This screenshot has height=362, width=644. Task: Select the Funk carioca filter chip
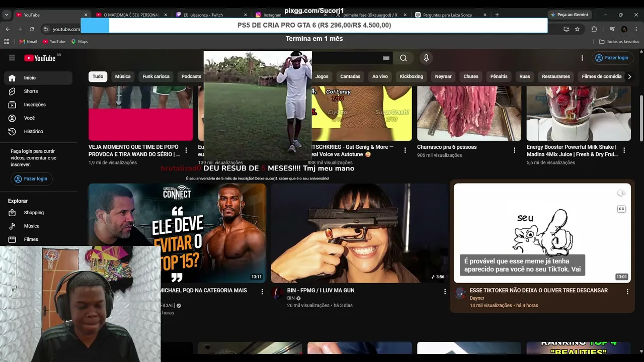point(156,76)
